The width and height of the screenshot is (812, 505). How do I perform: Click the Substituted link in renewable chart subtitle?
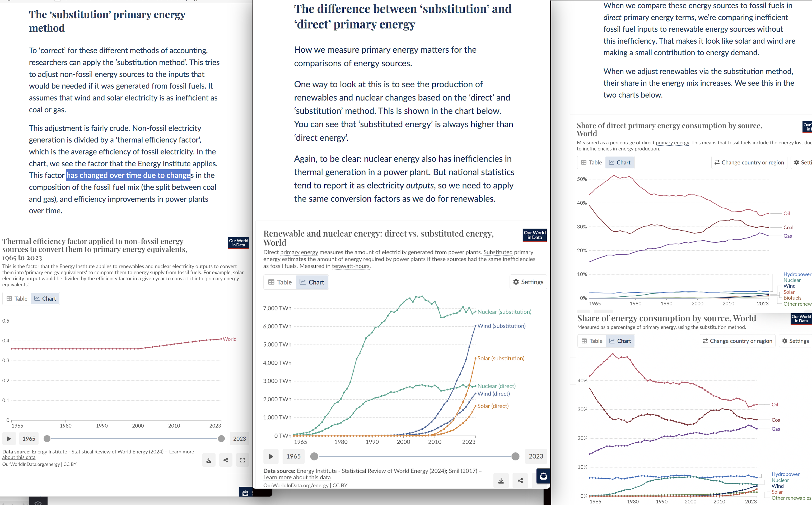[x=498, y=252]
